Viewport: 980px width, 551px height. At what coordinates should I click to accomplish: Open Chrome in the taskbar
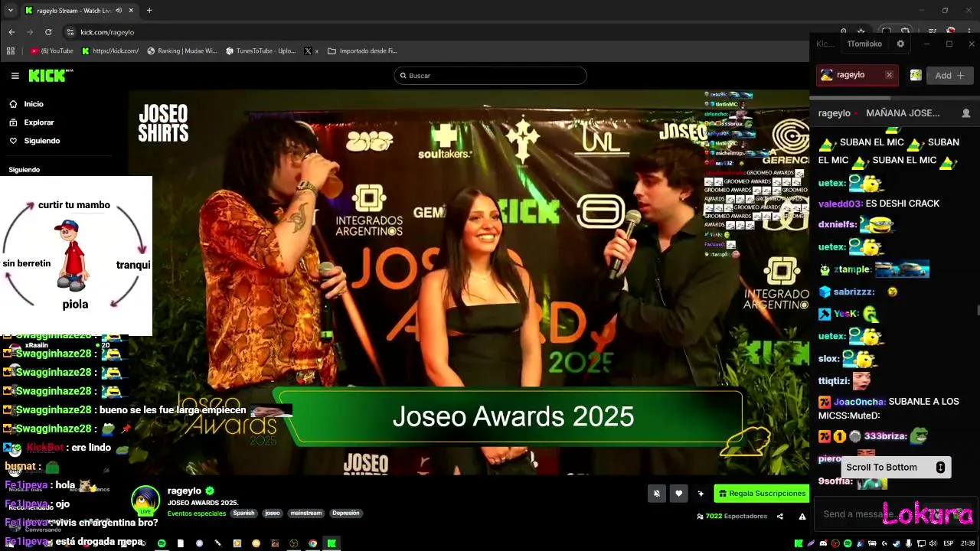tap(312, 543)
